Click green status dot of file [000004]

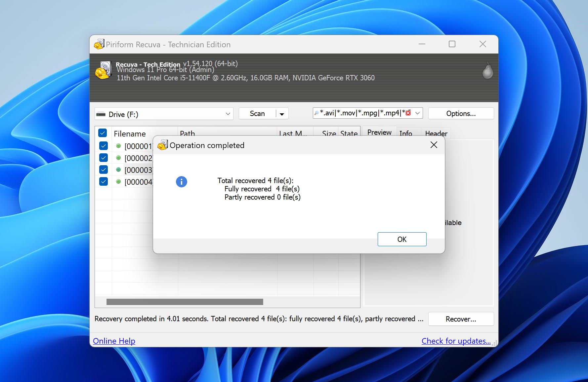click(x=118, y=181)
